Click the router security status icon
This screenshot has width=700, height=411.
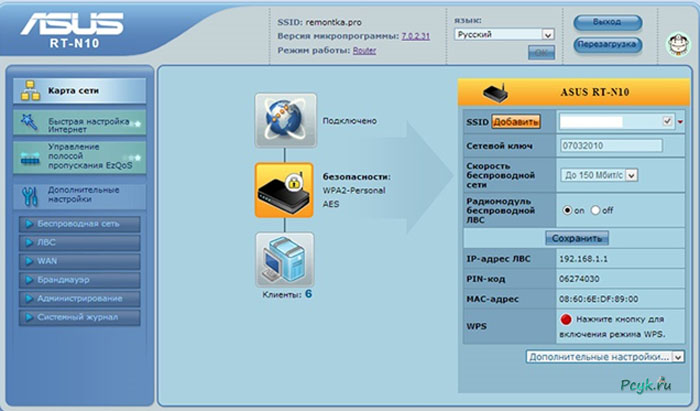tap(285, 190)
